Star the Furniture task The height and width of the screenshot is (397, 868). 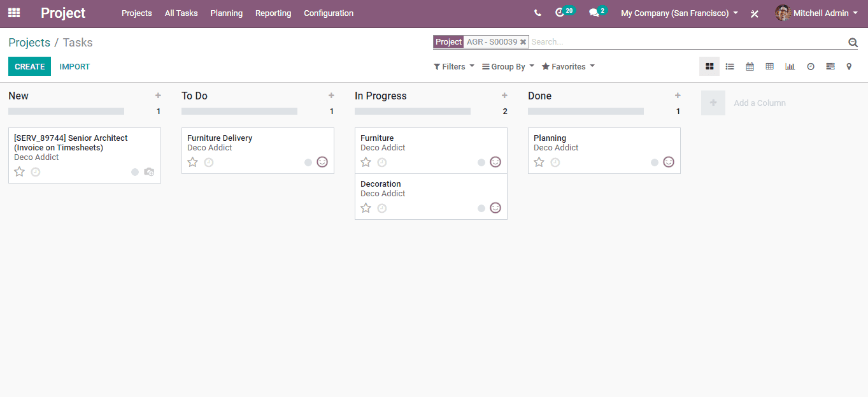[366, 162]
